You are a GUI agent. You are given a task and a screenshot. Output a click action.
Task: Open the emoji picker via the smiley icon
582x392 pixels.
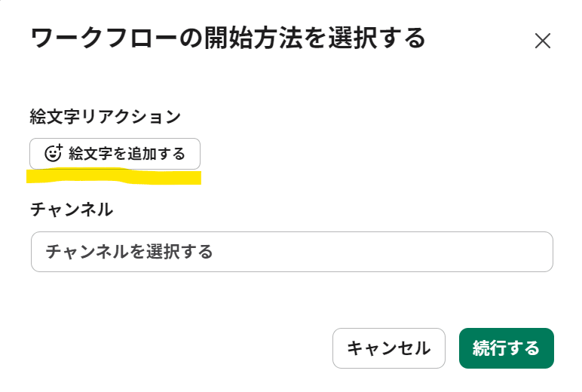54,153
